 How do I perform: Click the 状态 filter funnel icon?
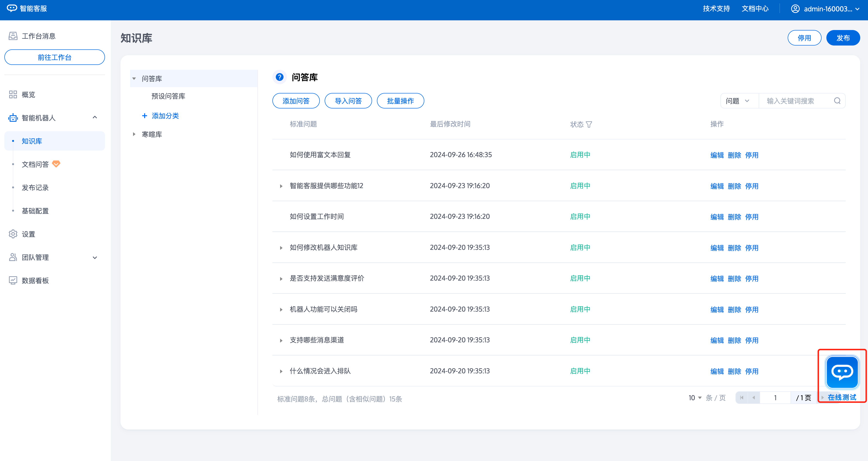[589, 124]
